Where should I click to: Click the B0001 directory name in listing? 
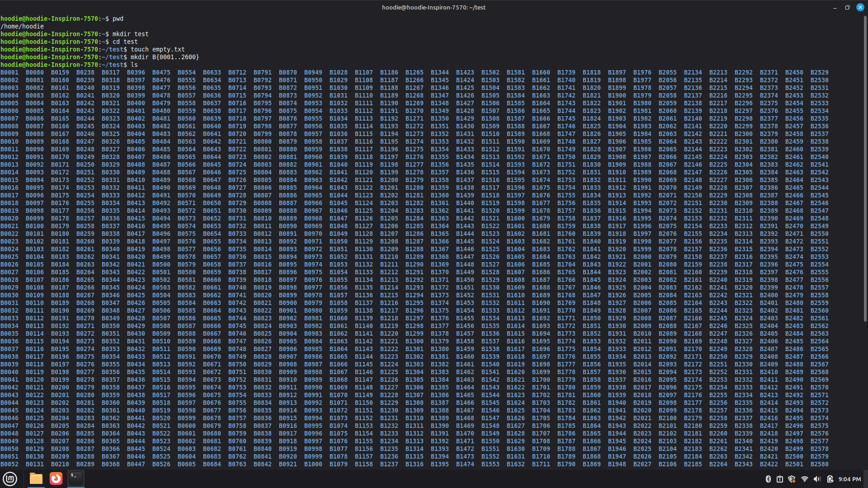tap(9, 72)
